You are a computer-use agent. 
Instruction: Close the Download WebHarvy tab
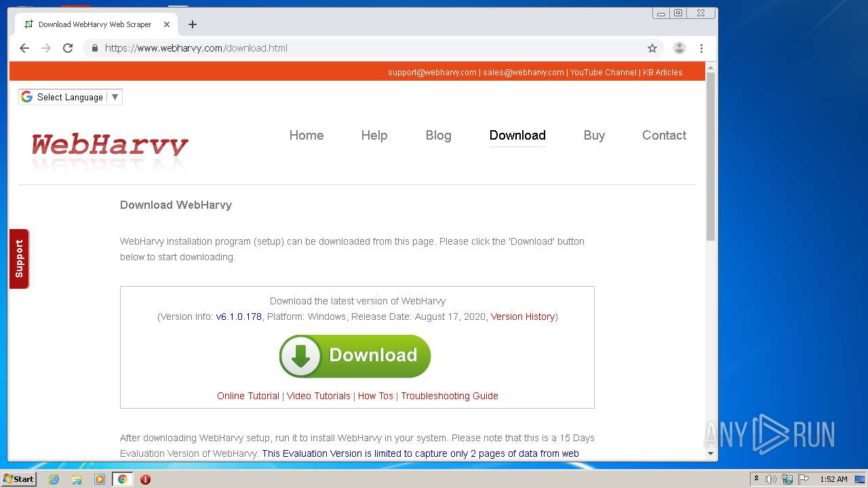(x=167, y=24)
